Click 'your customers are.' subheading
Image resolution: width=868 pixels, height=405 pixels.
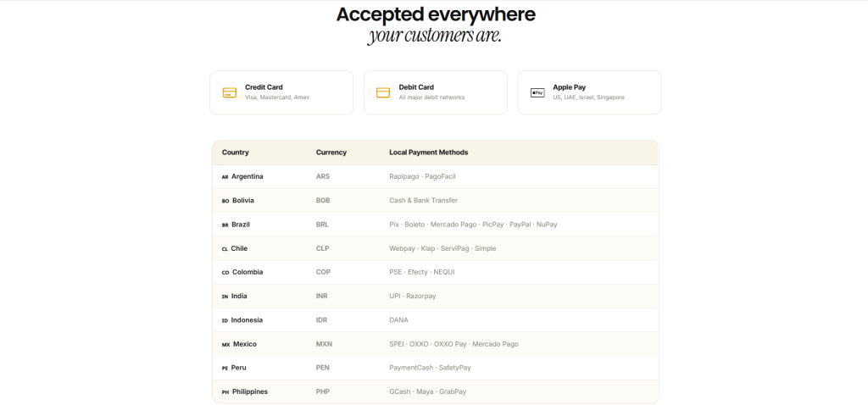pos(435,36)
